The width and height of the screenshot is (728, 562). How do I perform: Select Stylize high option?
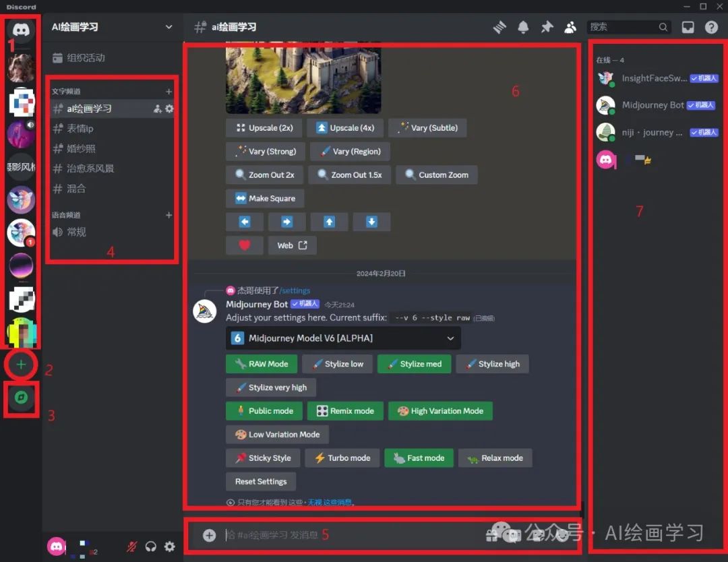pos(492,364)
